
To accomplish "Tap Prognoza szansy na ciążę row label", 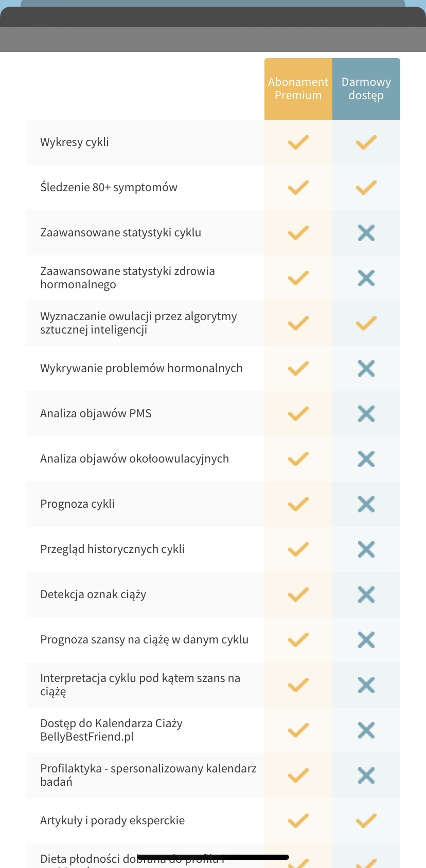I will [x=144, y=639].
